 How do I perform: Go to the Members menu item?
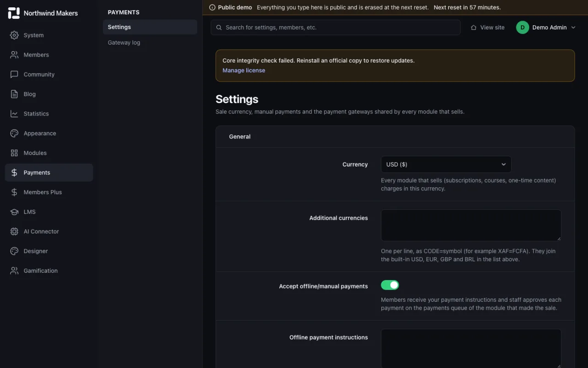[x=49, y=55]
